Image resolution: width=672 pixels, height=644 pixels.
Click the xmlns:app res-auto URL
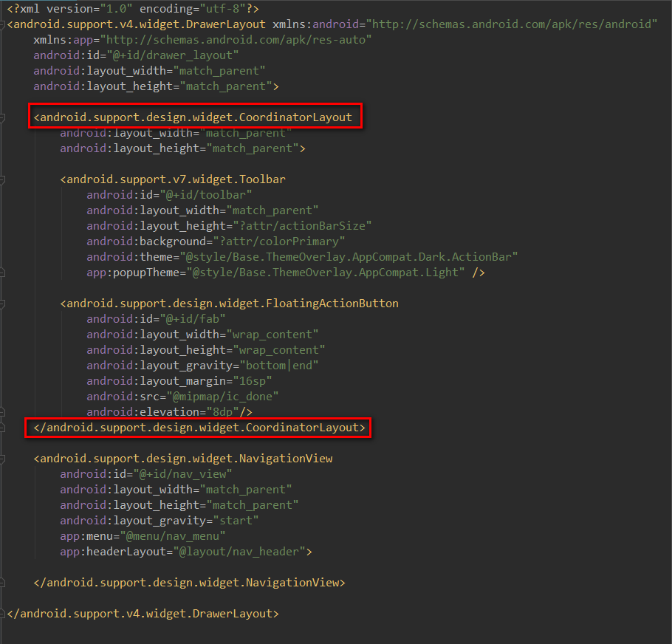pos(236,40)
